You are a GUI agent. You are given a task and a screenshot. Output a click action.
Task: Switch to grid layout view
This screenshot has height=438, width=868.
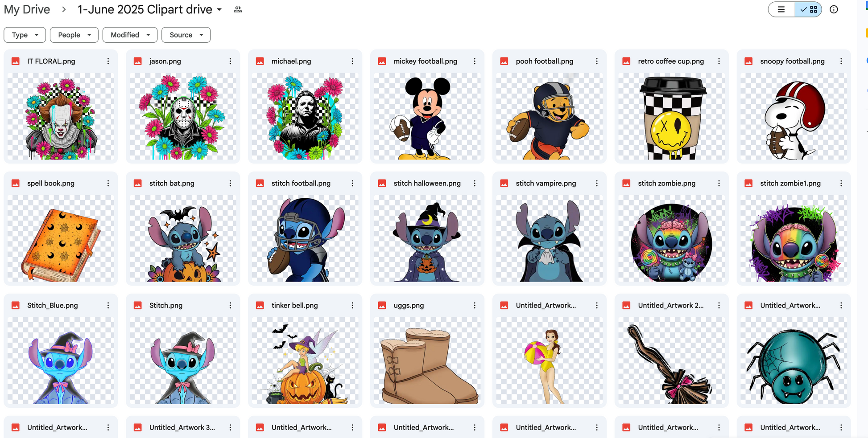tap(809, 9)
